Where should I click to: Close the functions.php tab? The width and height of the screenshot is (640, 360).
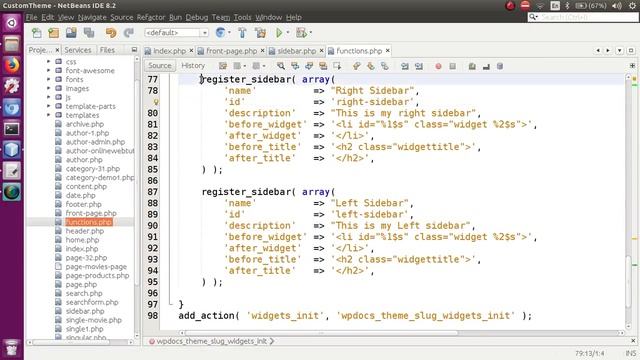pos(387,51)
